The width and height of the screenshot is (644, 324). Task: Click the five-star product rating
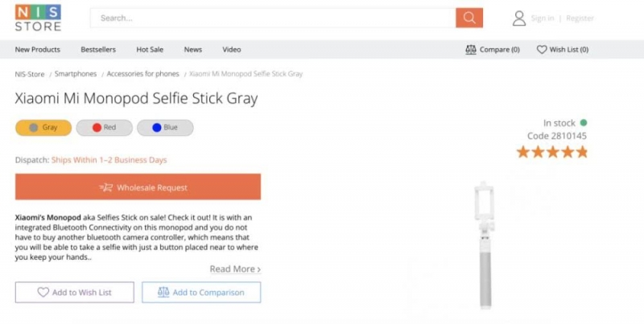552,152
